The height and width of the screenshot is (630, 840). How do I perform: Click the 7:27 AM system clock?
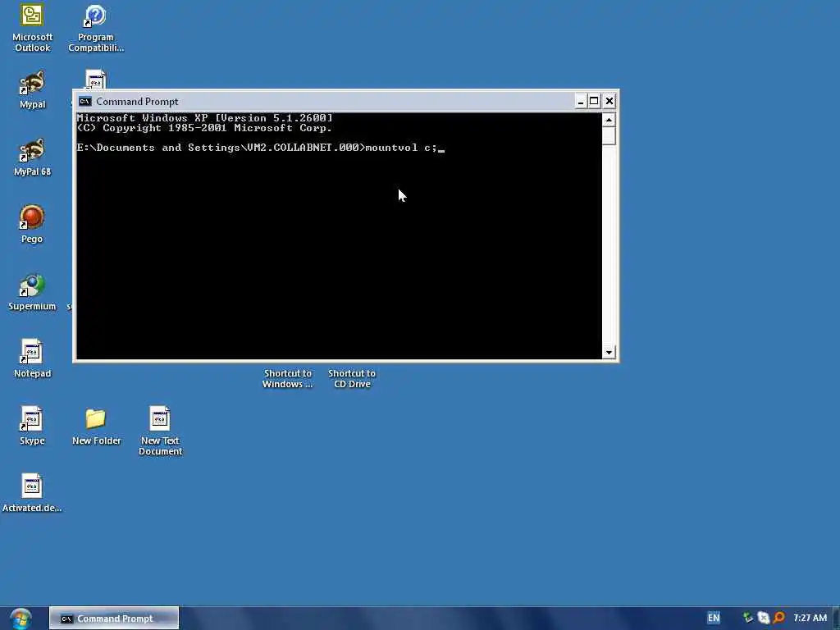[810, 619]
